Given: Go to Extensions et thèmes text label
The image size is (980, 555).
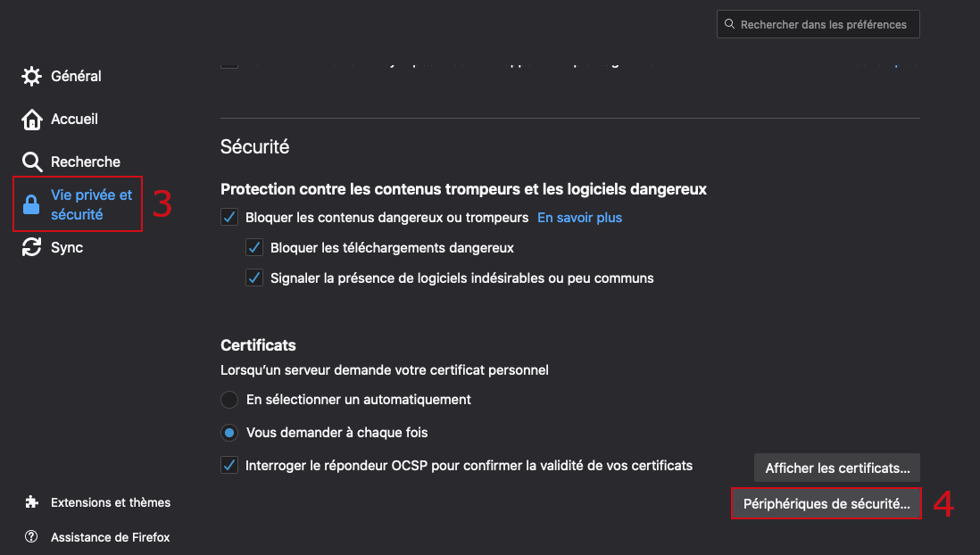Looking at the screenshot, I should point(111,502).
